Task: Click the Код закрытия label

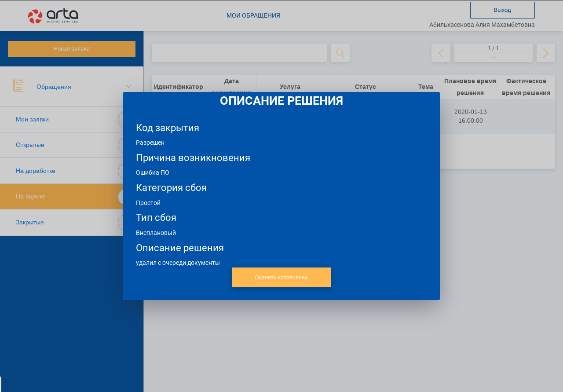Action: tap(168, 128)
